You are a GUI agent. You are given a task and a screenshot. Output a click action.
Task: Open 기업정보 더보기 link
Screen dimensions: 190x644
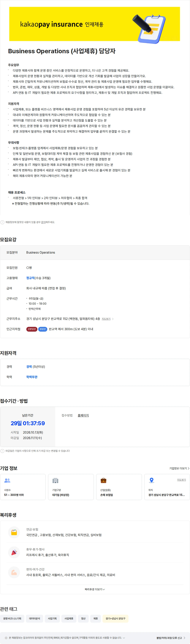[179, 469]
